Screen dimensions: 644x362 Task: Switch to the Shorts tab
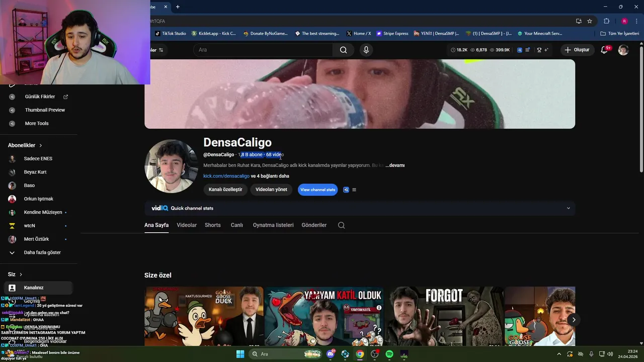click(x=213, y=225)
